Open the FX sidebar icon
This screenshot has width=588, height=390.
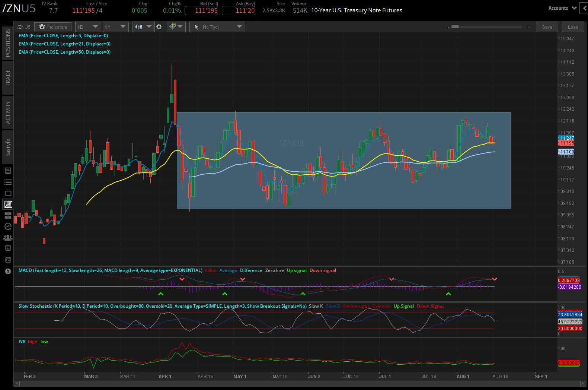[x=8, y=260]
